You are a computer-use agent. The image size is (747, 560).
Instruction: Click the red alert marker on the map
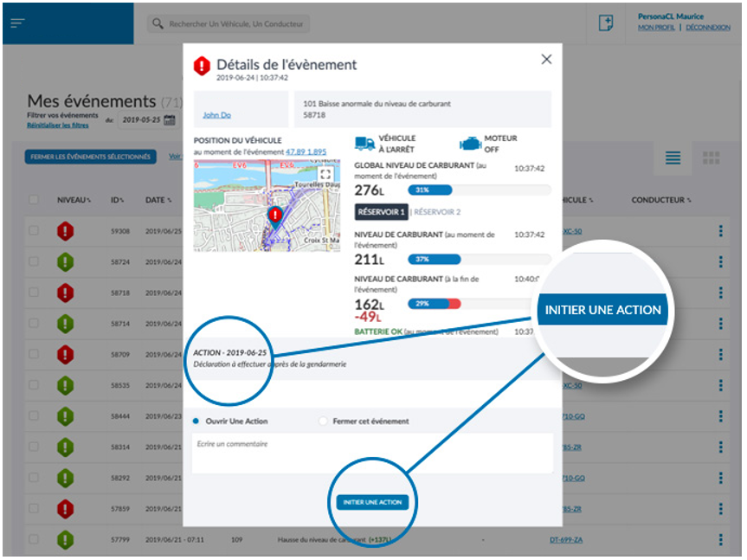(275, 216)
